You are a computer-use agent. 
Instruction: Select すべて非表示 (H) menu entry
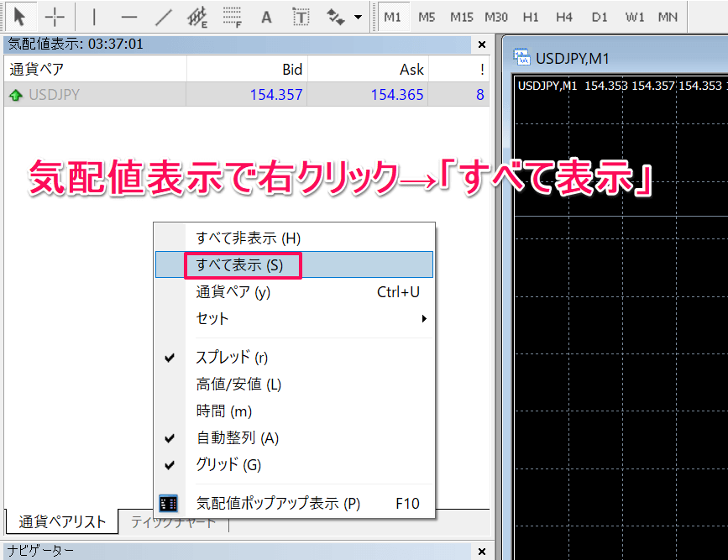(x=248, y=238)
